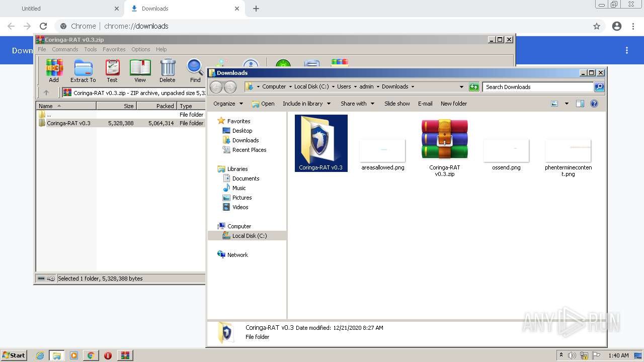Open WinRAR File menu
This screenshot has width=644, height=362.
42,49
